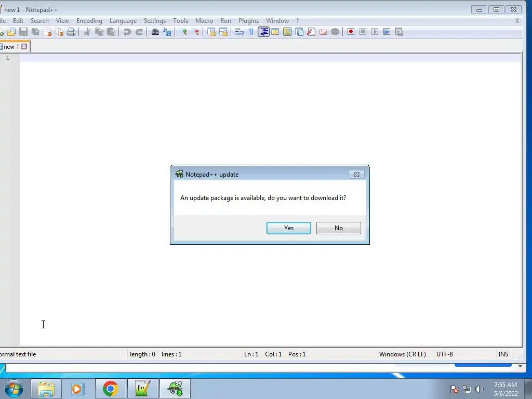Open the Language menu

coord(123,21)
